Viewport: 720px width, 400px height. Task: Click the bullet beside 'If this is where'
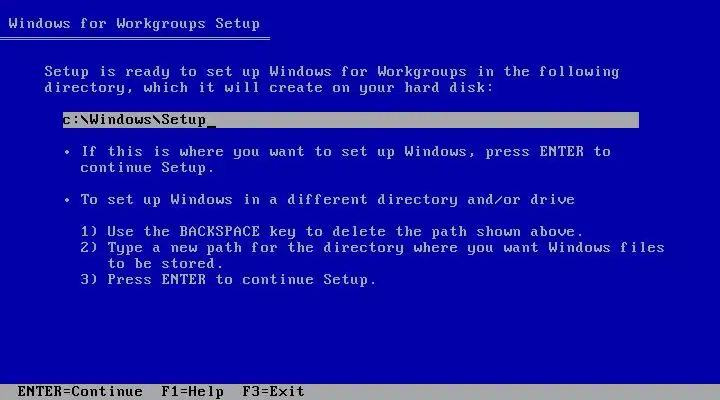[x=68, y=152]
